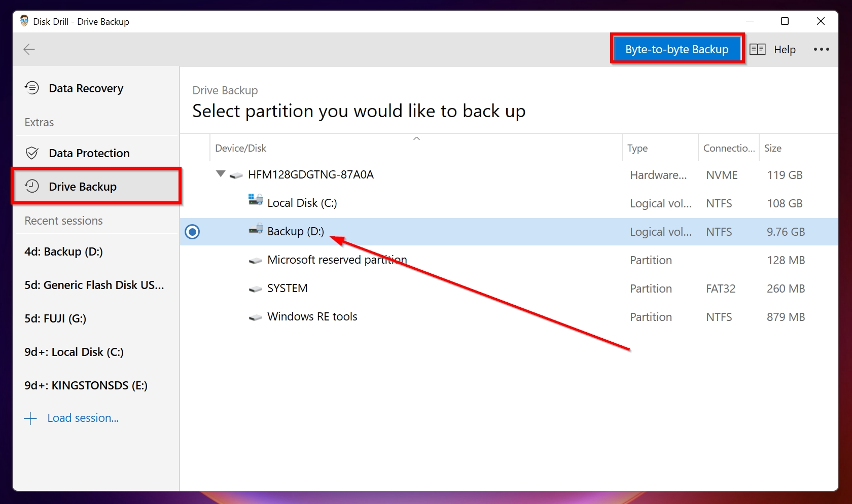Select the Windows RE tools row
Viewport: 852px width, 504px height.
click(509, 317)
